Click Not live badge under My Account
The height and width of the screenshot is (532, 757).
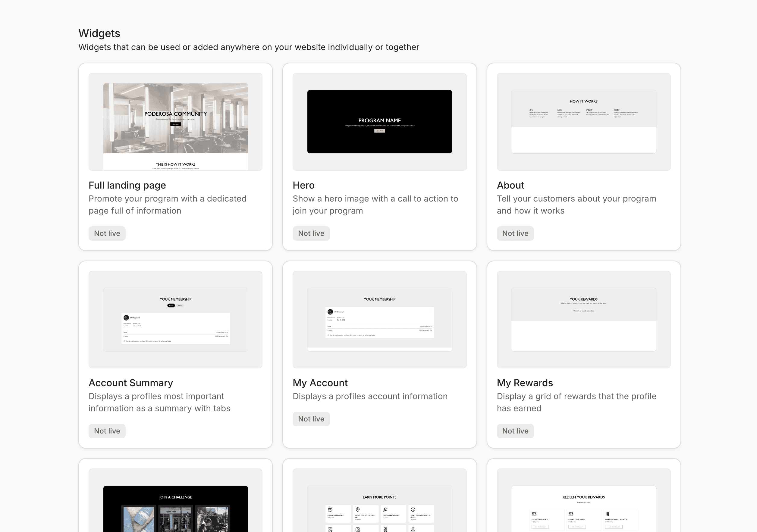point(311,419)
